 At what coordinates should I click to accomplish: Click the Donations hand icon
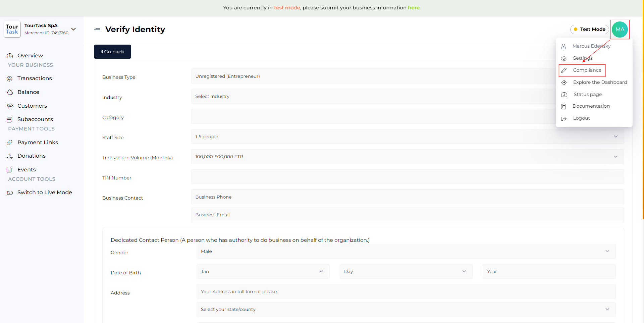tap(10, 156)
